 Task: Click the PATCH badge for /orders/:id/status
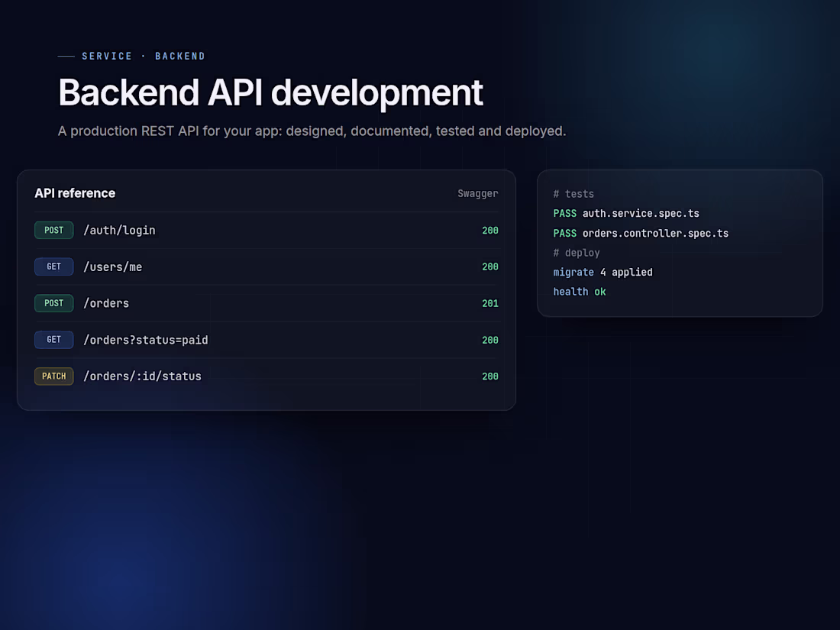pyautogui.click(x=54, y=376)
